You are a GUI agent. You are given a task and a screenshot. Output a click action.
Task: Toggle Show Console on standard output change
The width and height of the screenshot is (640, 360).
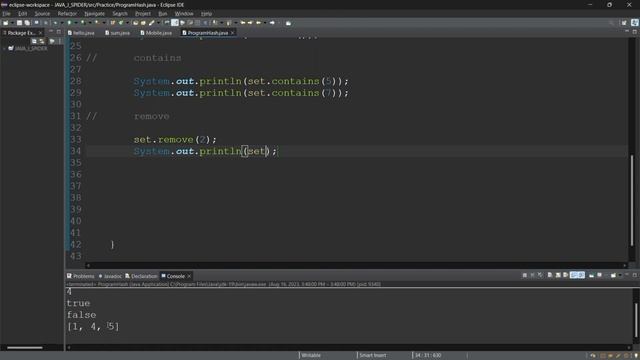pos(573,276)
